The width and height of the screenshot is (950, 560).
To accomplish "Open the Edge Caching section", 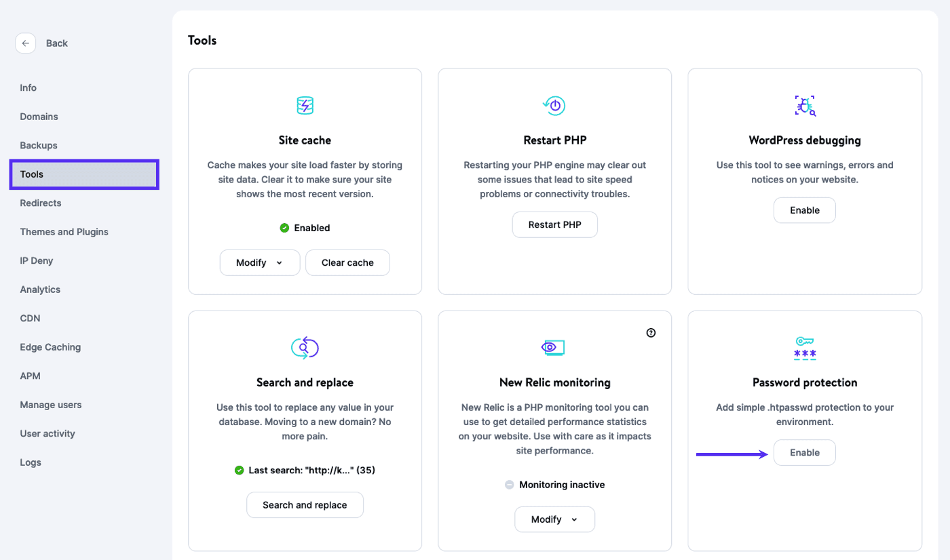I will click(x=50, y=347).
